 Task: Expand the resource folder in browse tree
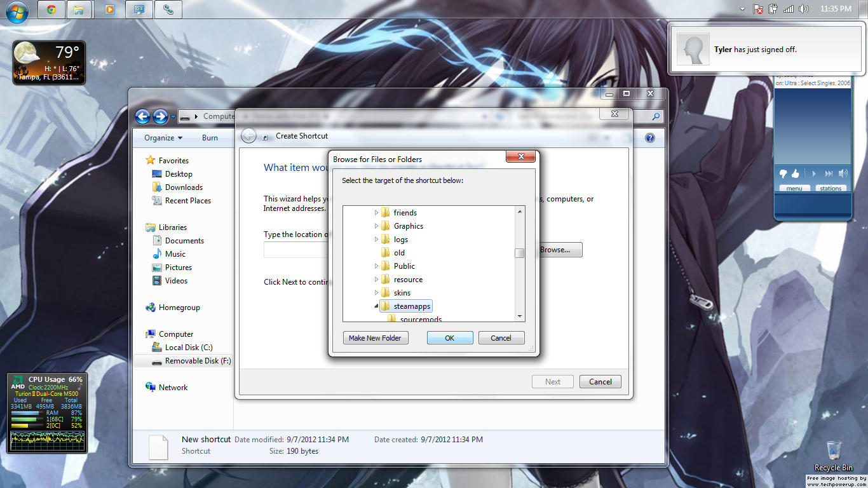(376, 280)
